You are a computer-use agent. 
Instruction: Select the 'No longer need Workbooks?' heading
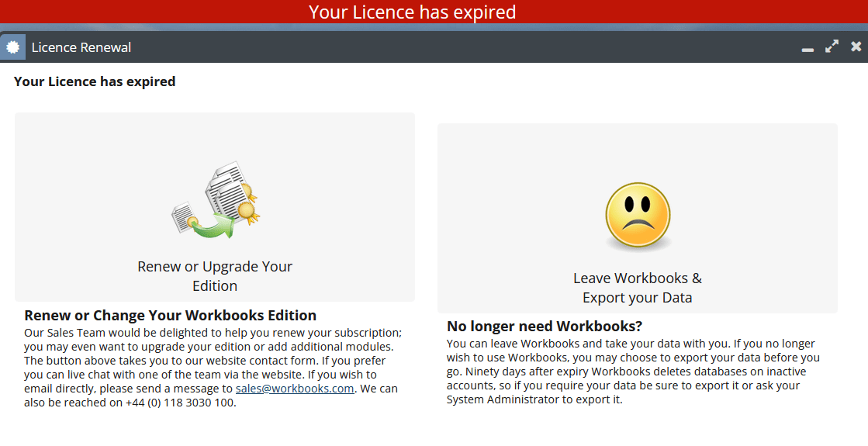(x=545, y=327)
